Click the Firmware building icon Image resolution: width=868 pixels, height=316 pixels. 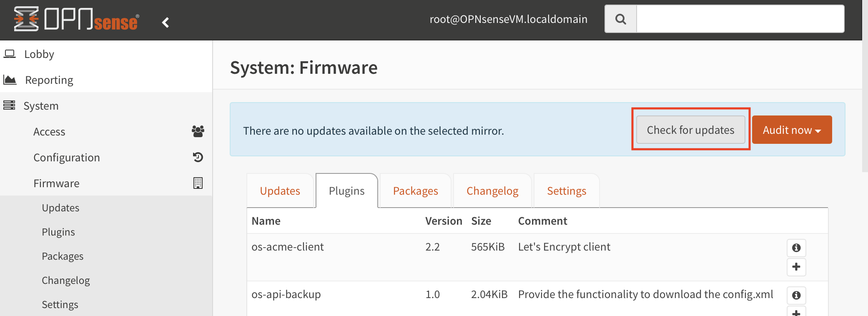click(198, 183)
